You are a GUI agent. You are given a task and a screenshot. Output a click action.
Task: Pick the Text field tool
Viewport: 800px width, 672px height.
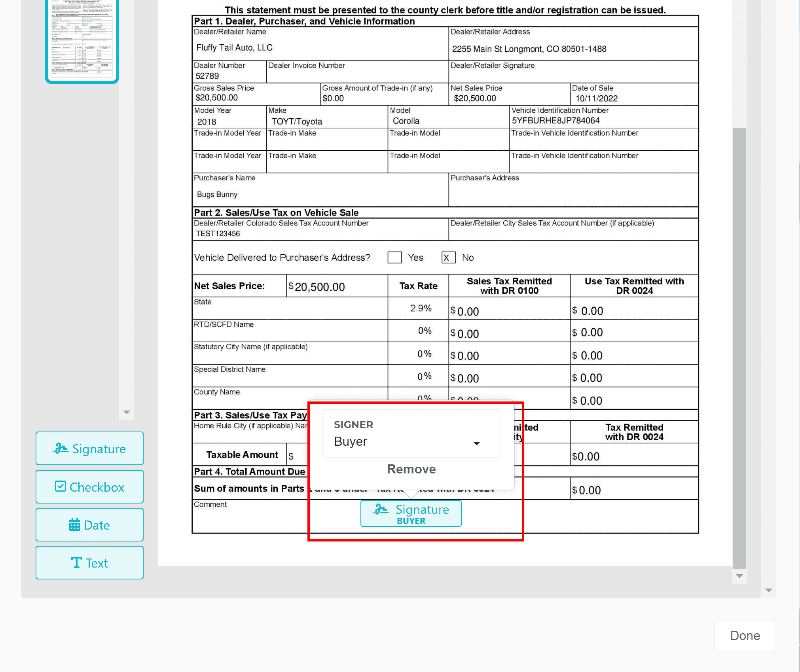point(89,563)
